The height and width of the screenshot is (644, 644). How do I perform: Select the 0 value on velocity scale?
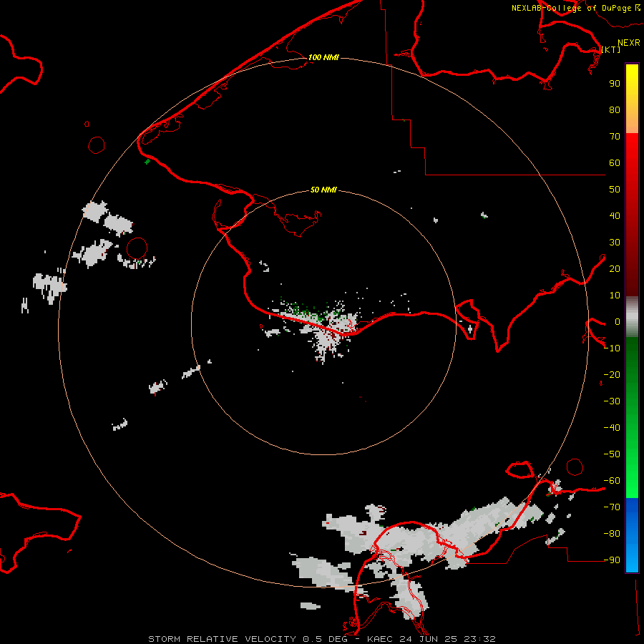coord(618,322)
